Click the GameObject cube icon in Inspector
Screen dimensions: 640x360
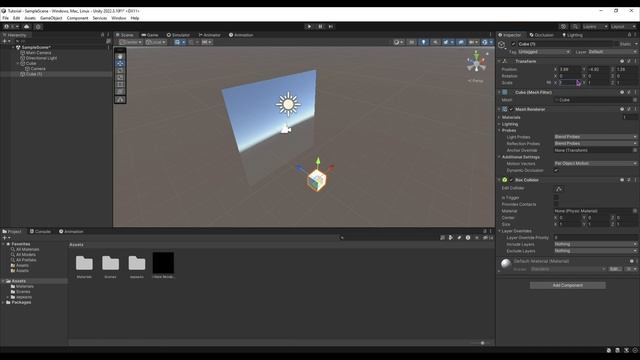(502, 45)
